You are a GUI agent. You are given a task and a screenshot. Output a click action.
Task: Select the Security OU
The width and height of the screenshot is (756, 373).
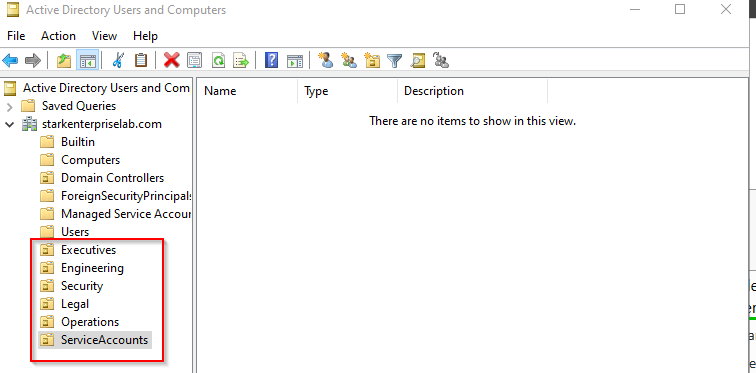click(82, 286)
